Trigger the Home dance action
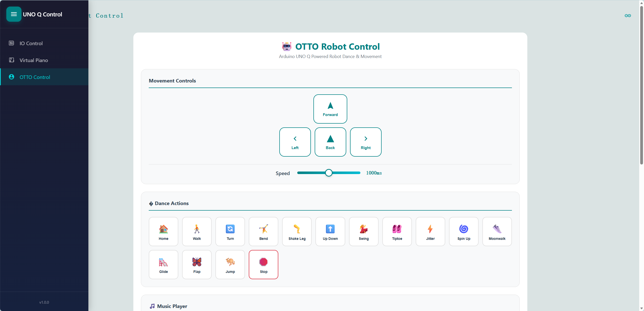The image size is (644, 311). (x=163, y=232)
